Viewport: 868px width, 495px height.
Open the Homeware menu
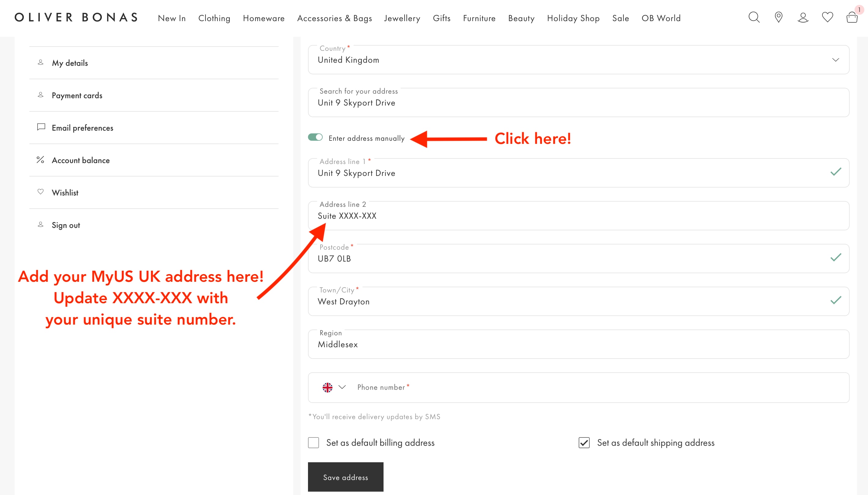[264, 18]
